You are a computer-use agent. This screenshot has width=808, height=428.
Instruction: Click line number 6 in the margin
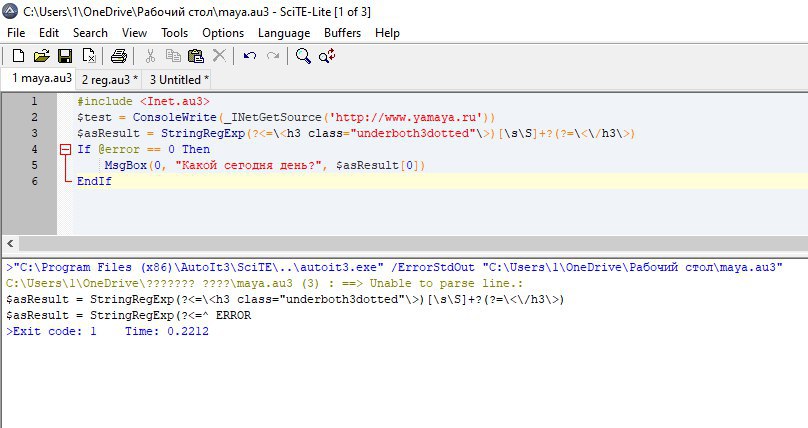coord(34,181)
